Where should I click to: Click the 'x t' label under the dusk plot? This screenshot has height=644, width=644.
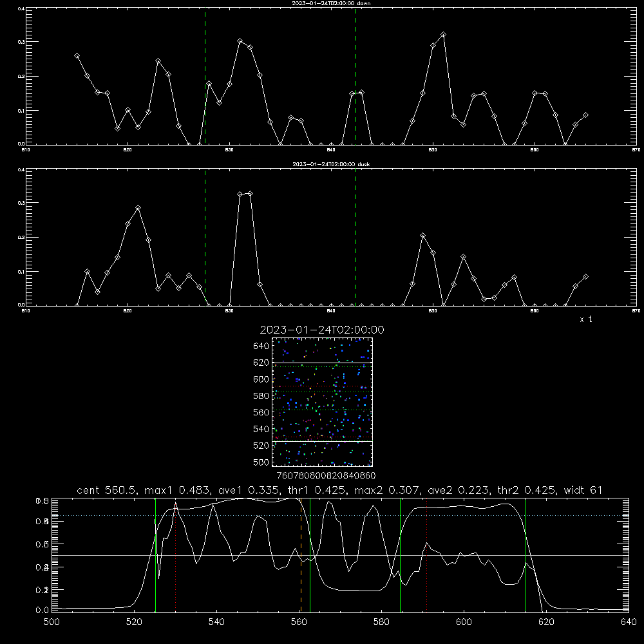pos(585,319)
